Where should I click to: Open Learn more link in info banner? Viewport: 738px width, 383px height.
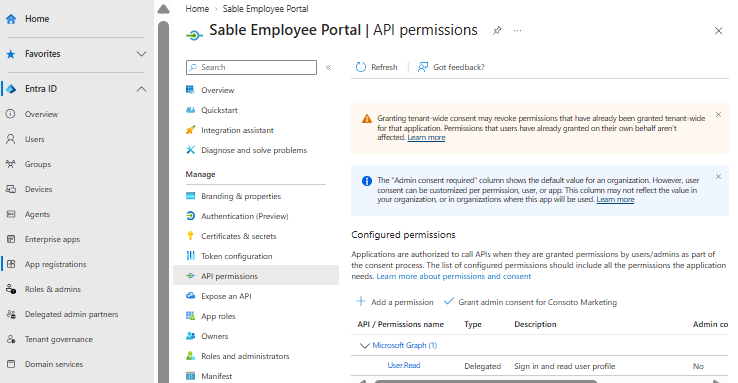pyautogui.click(x=615, y=199)
